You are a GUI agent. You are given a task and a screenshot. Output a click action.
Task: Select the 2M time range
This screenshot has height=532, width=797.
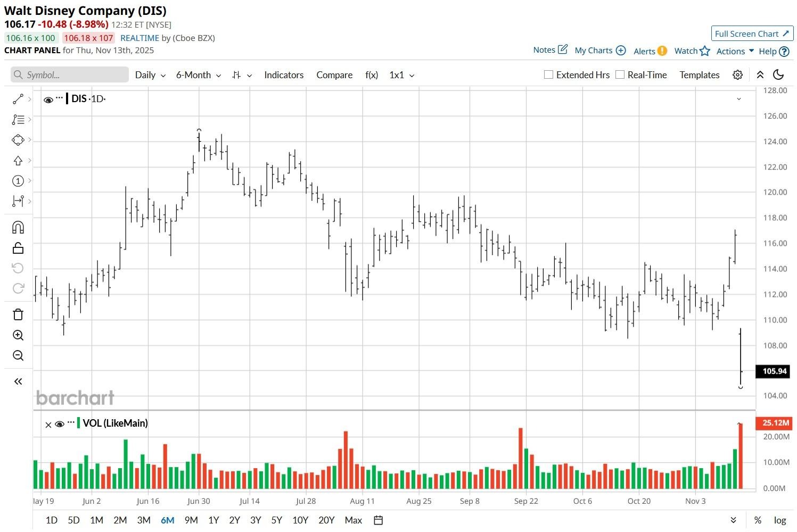coord(120,520)
